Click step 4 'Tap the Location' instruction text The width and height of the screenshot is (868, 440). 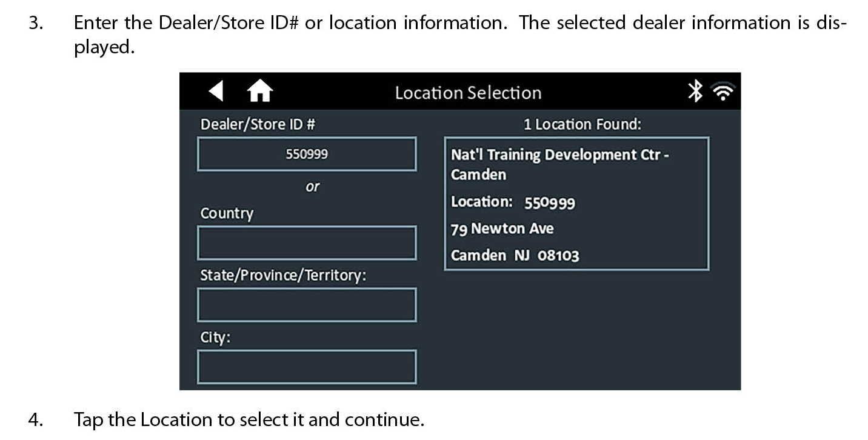coord(249,419)
